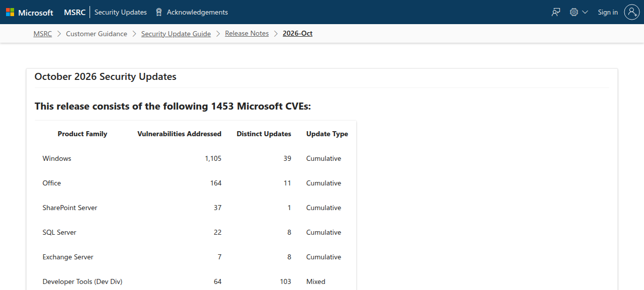Screen dimensions: 644x290
Task: Select the Exchange Server row cell
Action: [x=68, y=257]
